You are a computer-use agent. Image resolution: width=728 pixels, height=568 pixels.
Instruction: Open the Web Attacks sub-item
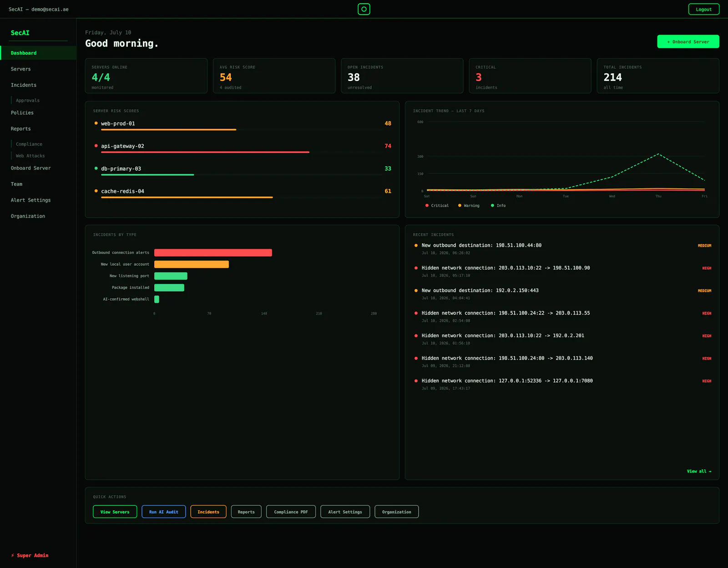[x=30, y=156]
